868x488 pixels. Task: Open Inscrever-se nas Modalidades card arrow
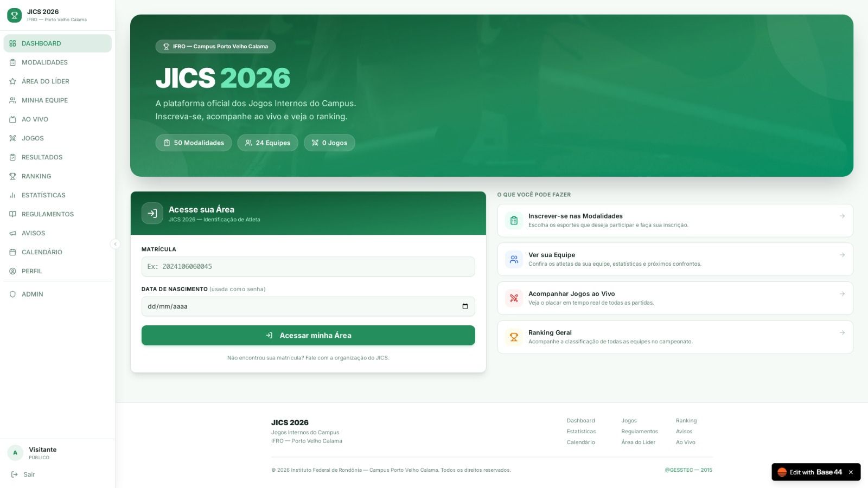point(842,216)
